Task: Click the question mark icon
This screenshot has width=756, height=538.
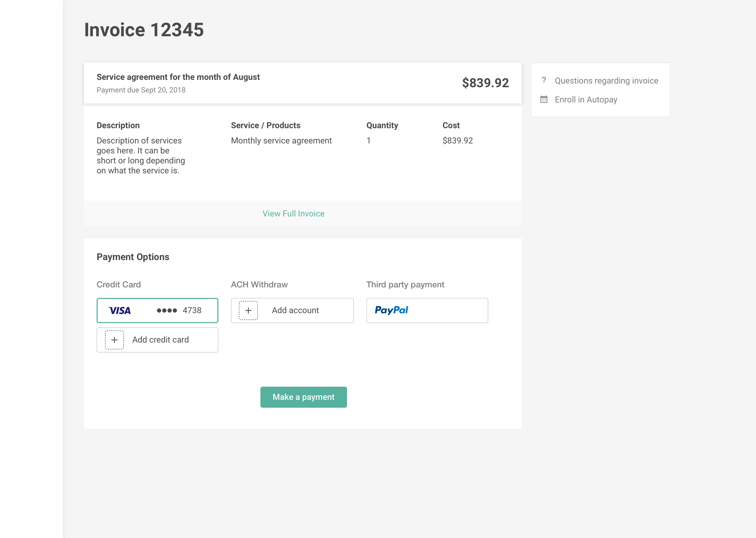Action: [543, 80]
